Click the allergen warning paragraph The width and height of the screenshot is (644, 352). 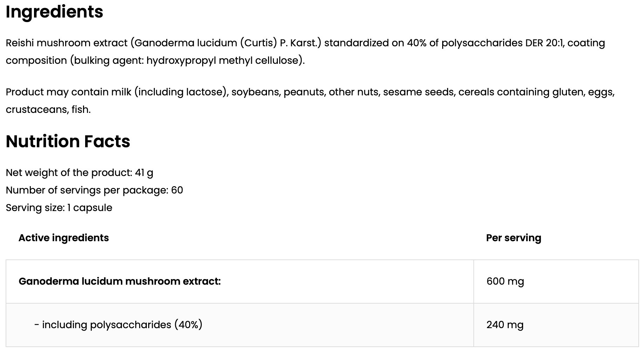(x=310, y=101)
